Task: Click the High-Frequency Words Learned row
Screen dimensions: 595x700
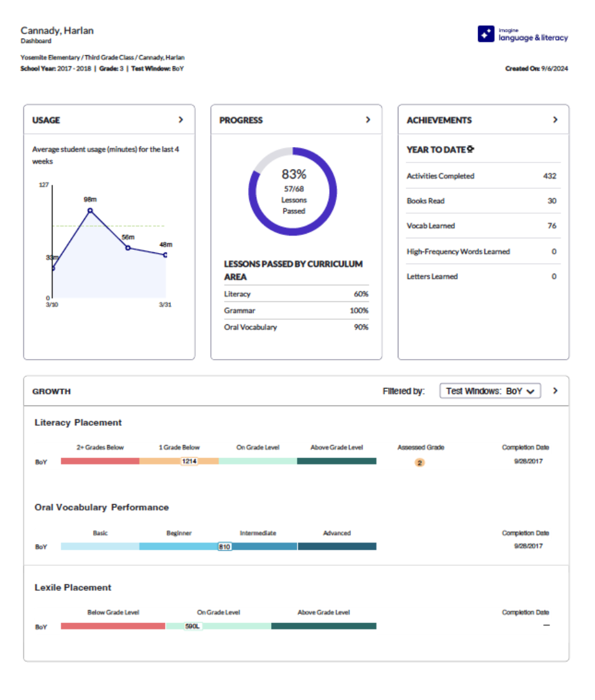Action: pos(483,251)
